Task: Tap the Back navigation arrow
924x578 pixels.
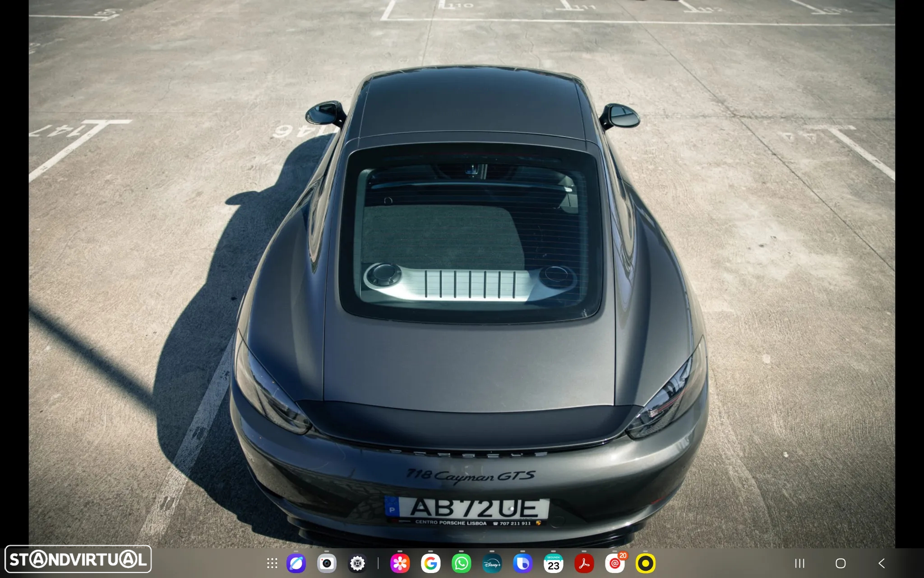Action: click(882, 563)
